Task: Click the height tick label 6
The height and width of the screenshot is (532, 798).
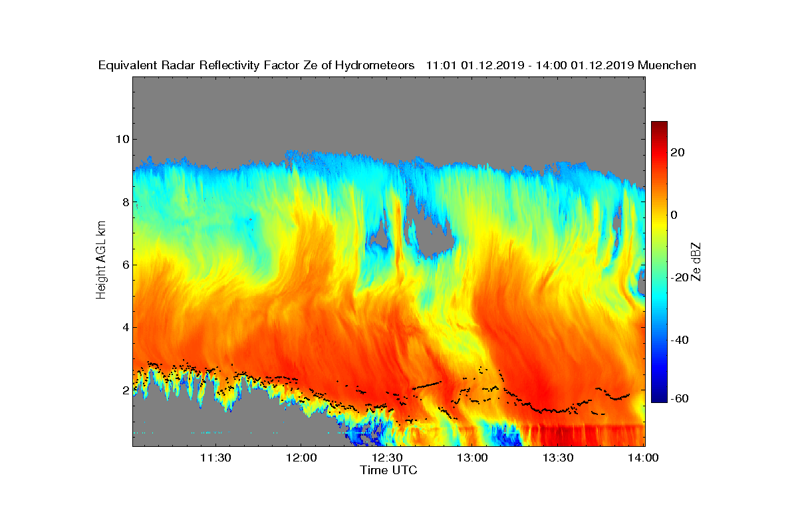Action: point(124,265)
